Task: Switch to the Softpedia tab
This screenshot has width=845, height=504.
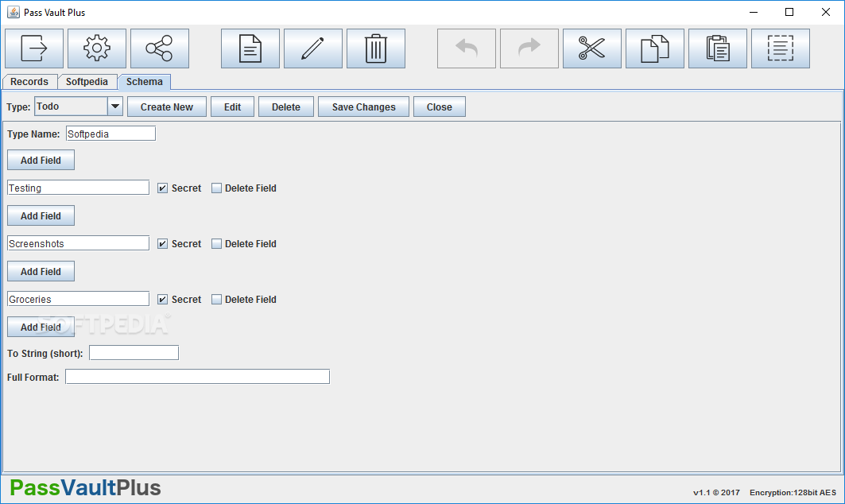Action: coord(87,81)
